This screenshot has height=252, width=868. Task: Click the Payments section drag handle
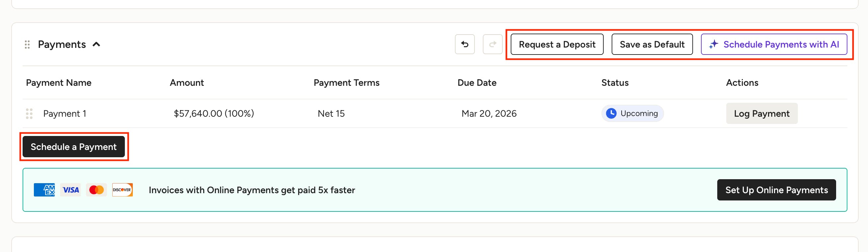(x=27, y=45)
